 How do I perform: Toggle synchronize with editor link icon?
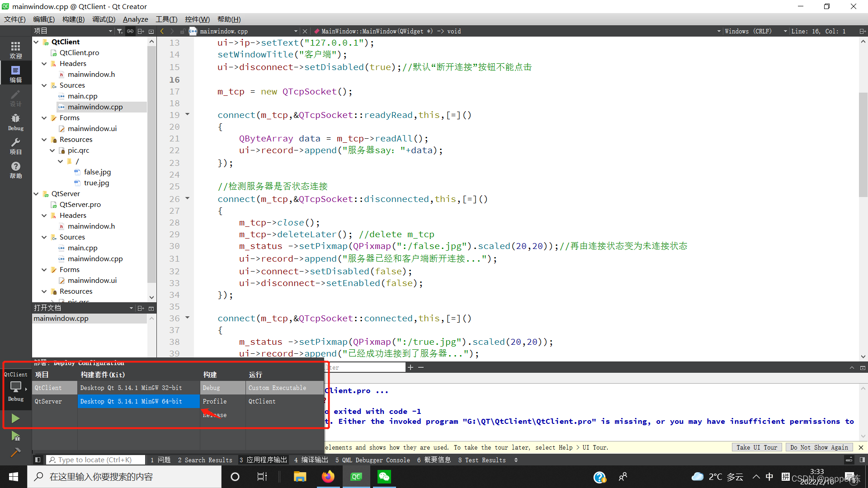coord(130,31)
